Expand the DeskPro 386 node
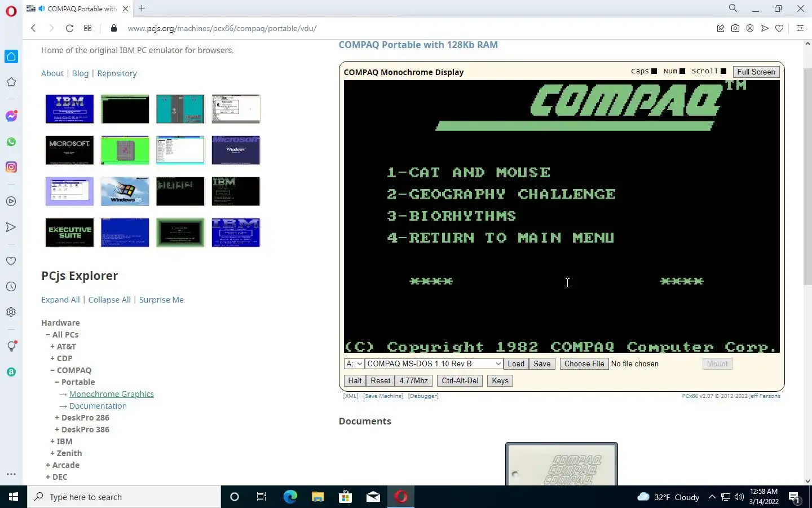 coord(82,430)
